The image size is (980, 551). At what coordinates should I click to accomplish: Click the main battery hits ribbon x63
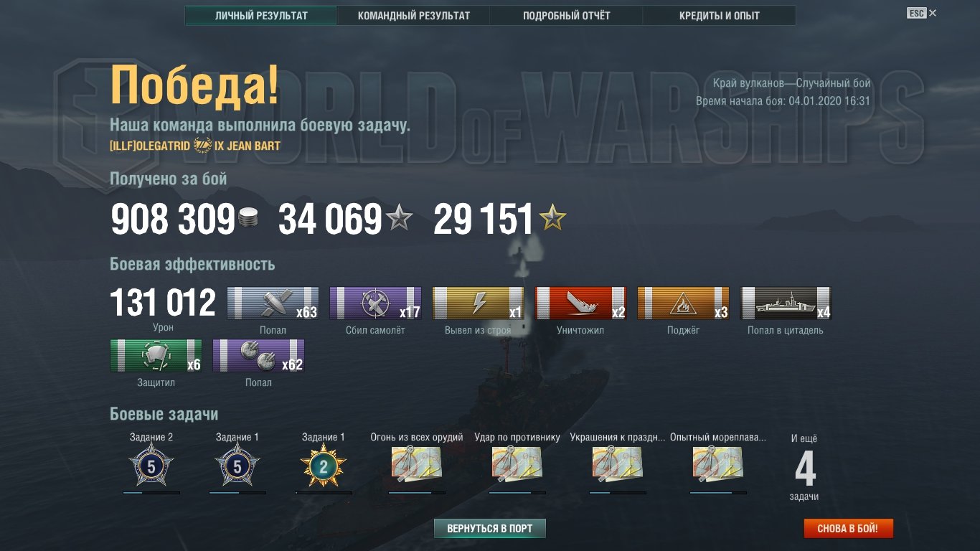273,303
